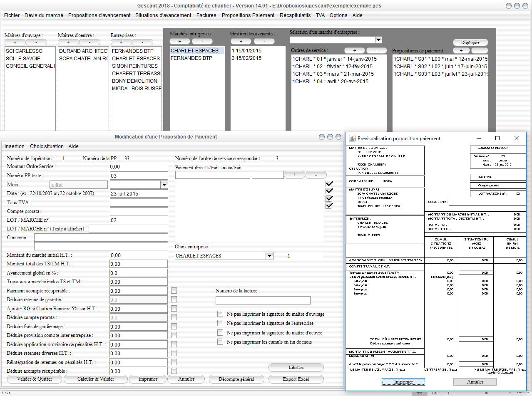Open the Mois dropdown list
This screenshot has width=532, height=396.
(164, 185)
